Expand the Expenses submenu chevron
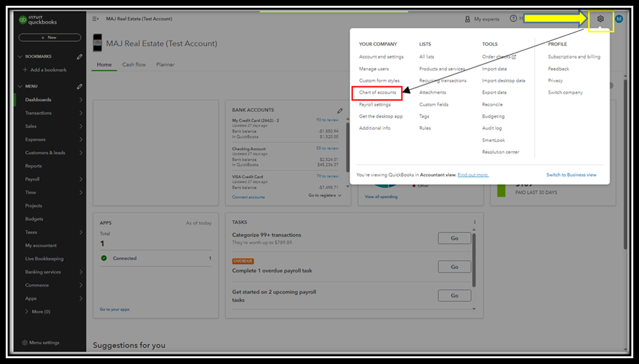Viewport: 639px width, 364px height. click(81, 139)
